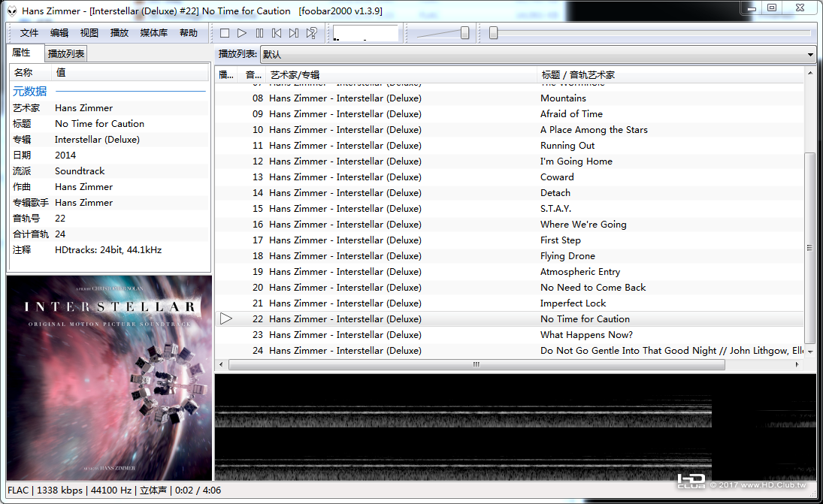823x504 pixels.
Task: Click the Play button in toolbar
Action: click(x=242, y=33)
